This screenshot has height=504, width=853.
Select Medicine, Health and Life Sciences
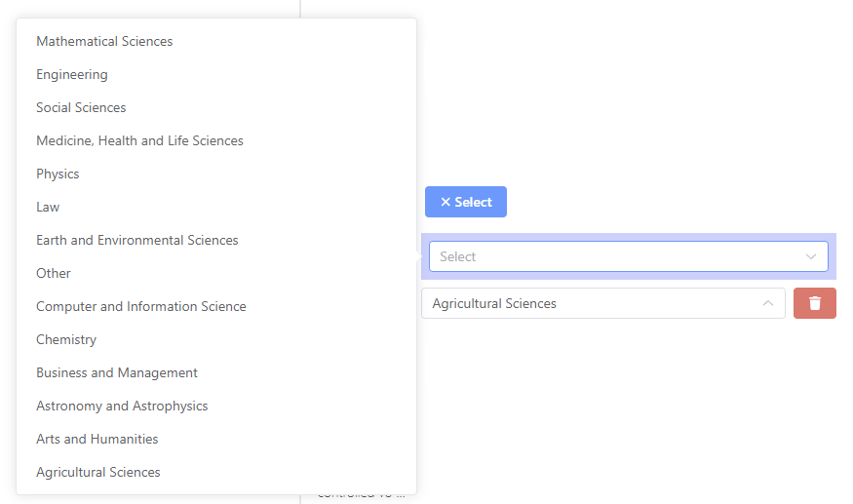coord(216,141)
